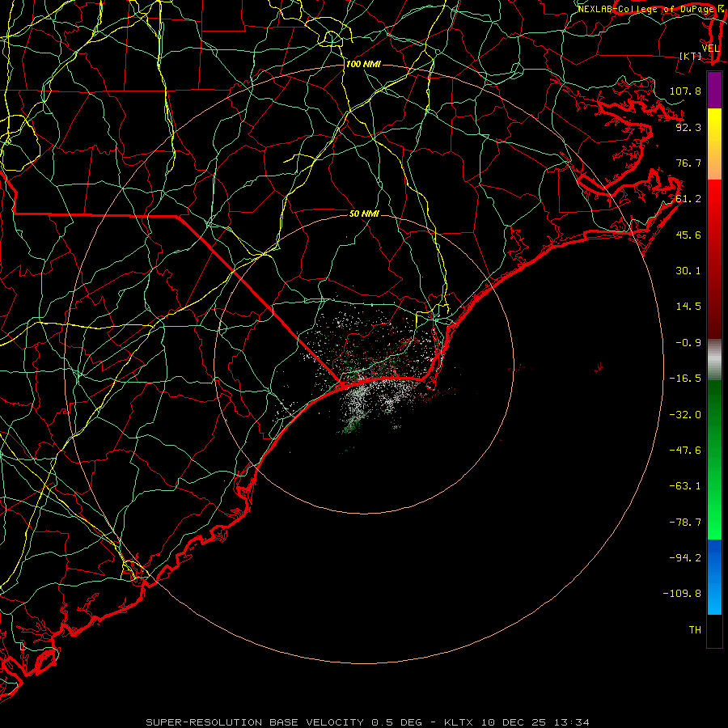Image resolution: width=728 pixels, height=728 pixels.
Task: Click the Super-Resolution Base Velocity caption text
Action: coord(367,722)
